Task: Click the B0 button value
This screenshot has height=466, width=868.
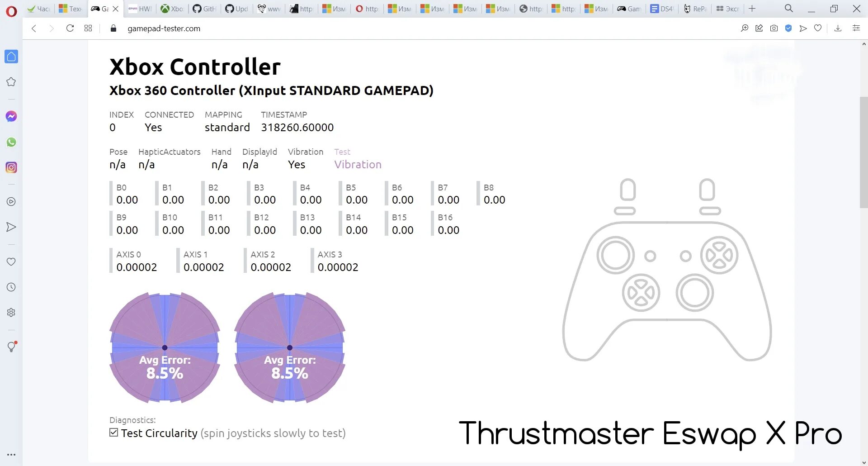Action: click(127, 200)
